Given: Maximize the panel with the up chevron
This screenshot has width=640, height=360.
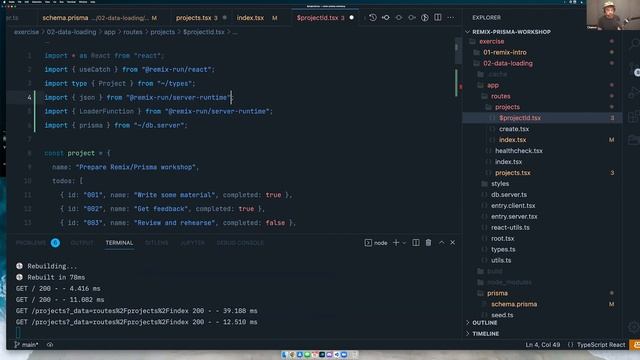Looking at the screenshot, I should point(441,242).
